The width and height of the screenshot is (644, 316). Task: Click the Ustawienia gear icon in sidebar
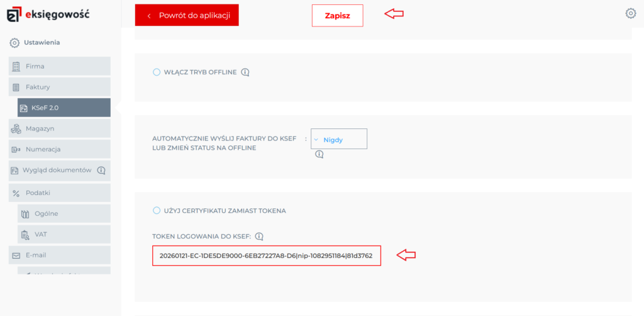tap(14, 43)
